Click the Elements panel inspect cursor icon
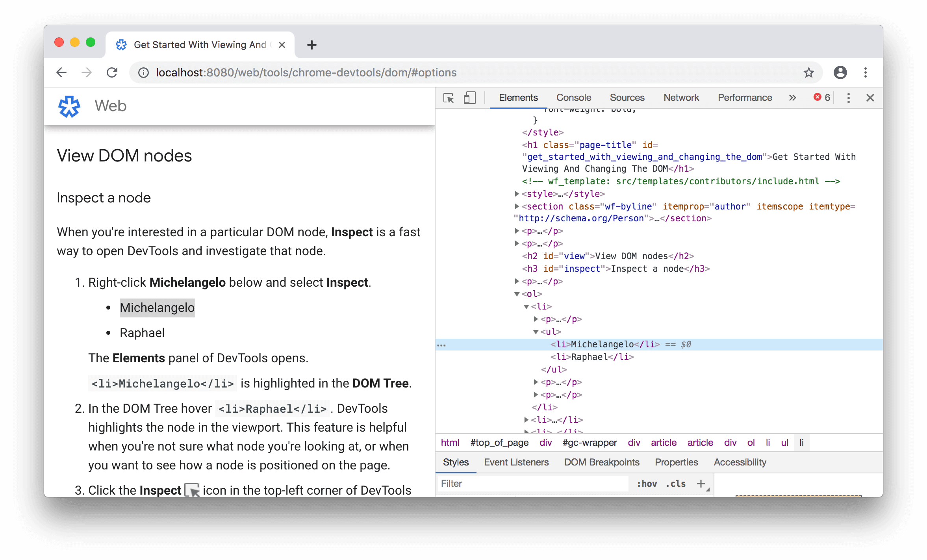Screen dimensions: 927x560 (x=449, y=97)
